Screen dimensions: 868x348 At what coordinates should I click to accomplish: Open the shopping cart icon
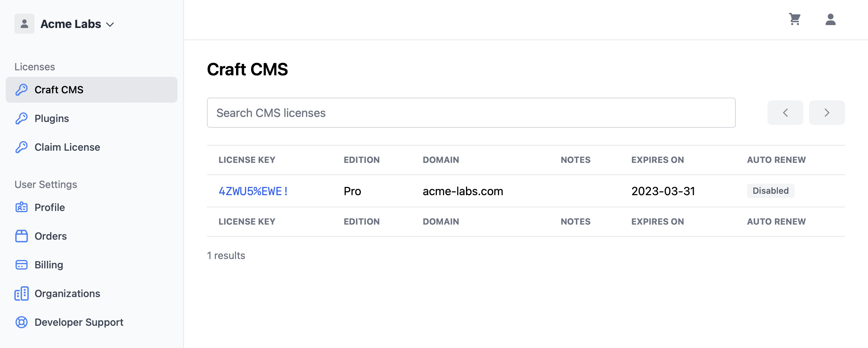point(795,19)
